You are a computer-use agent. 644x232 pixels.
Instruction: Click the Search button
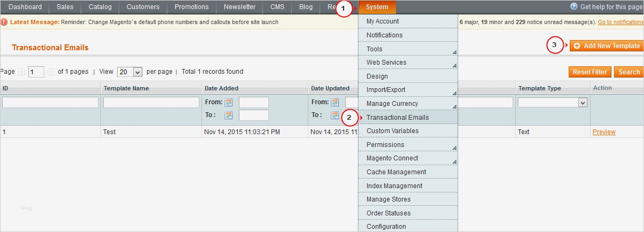coord(629,72)
